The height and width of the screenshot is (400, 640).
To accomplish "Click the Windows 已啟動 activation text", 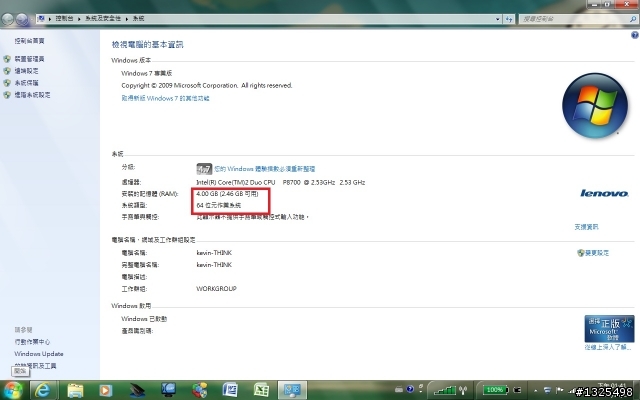I will (x=144, y=319).
